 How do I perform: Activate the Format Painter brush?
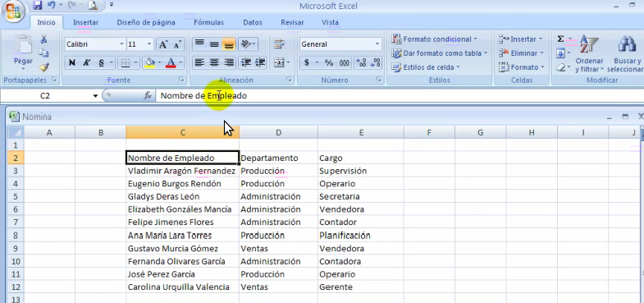(x=44, y=67)
